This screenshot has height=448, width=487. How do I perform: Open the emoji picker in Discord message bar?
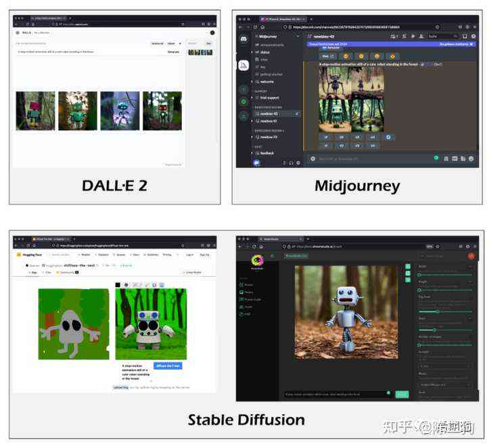pos(471,159)
